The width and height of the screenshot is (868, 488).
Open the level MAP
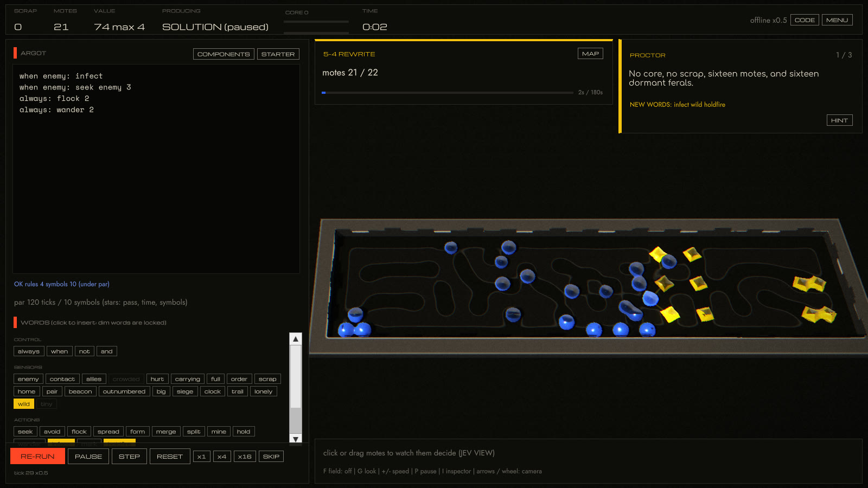pos(590,54)
